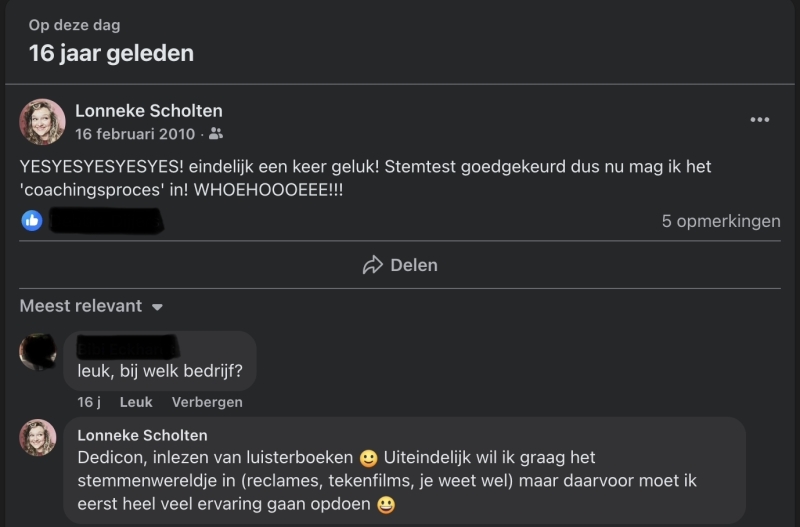
Task: Click the friends audience icon beside the date
Action: pyautogui.click(x=216, y=134)
